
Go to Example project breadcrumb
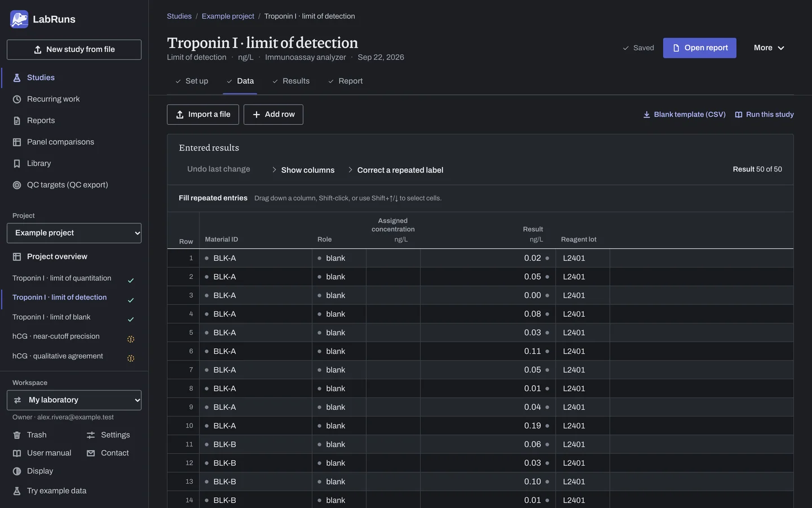tap(228, 16)
